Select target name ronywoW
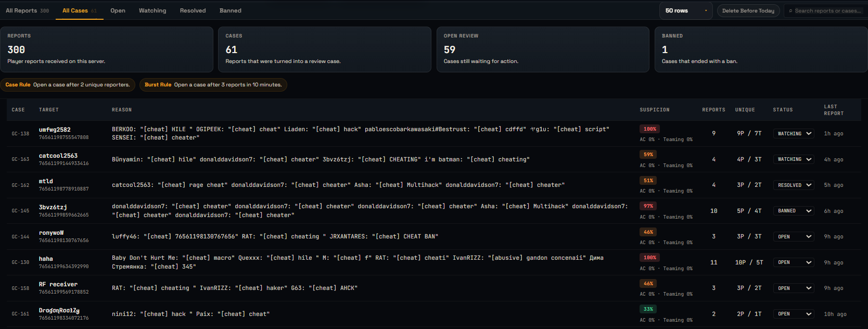Screen dimensions: 868x329 pyautogui.click(x=51, y=233)
